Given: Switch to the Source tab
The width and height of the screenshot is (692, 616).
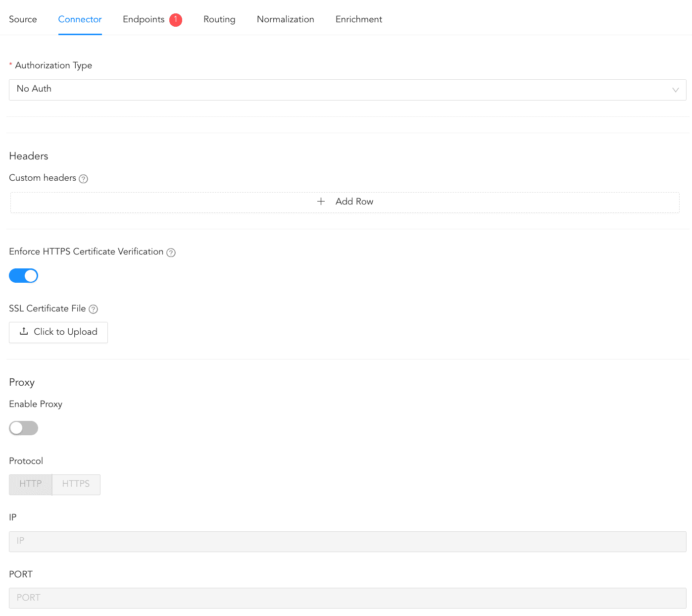Looking at the screenshot, I should [23, 19].
